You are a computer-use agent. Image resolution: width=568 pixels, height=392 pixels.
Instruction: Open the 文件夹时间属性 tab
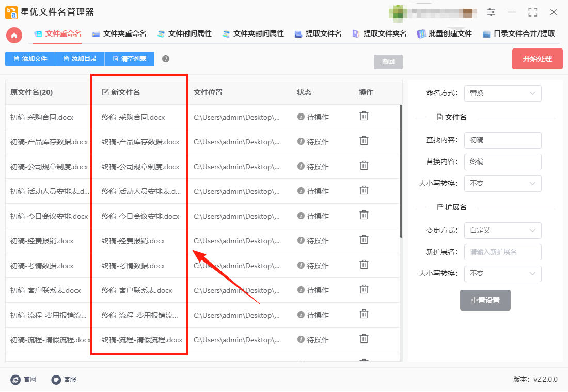pos(253,34)
